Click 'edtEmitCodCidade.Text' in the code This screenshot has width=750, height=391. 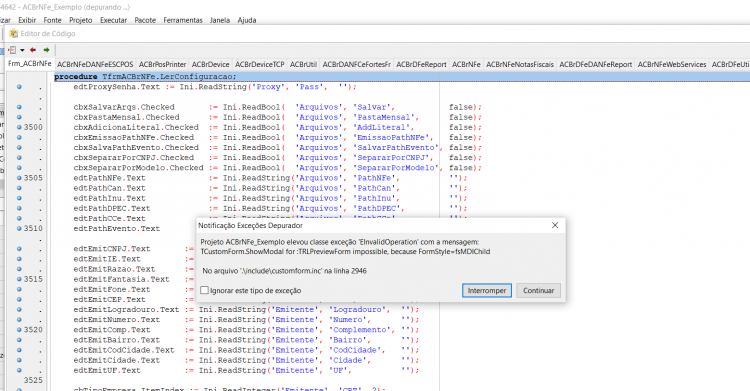pyautogui.click(x=123, y=350)
